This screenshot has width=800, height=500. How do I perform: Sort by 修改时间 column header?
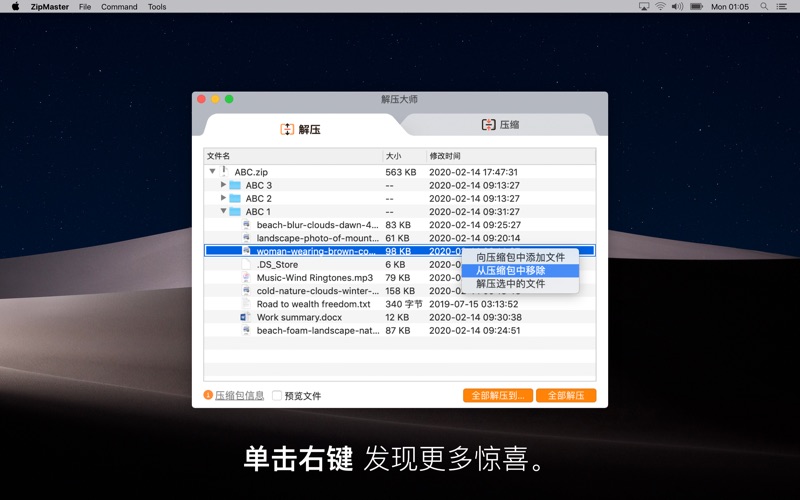[511, 156]
